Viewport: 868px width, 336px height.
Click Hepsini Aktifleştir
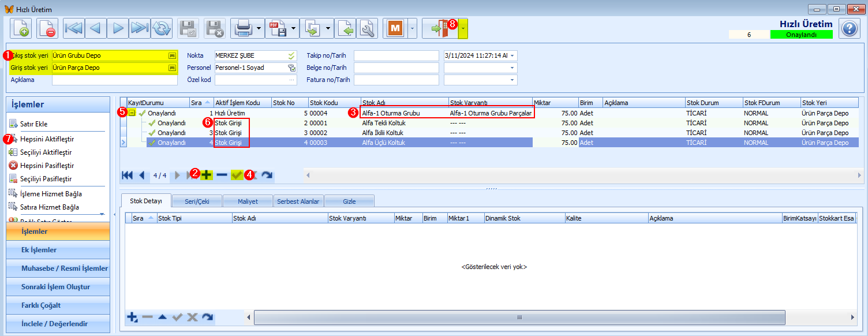[47, 139]
